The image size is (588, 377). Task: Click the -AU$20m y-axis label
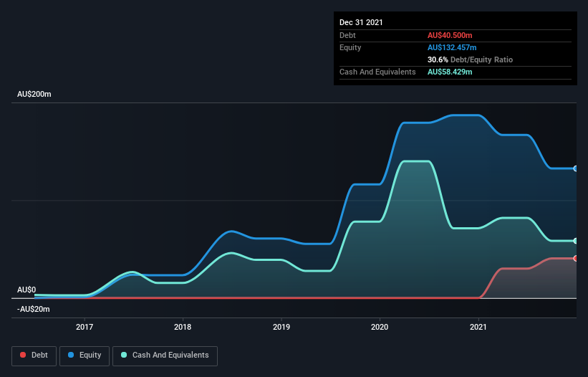[x=34, y=309]
